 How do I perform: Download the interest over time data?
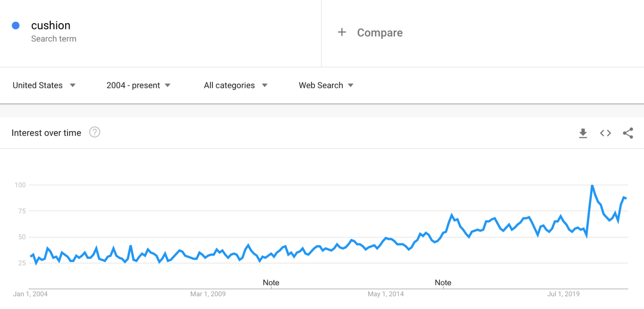(583, 133)
